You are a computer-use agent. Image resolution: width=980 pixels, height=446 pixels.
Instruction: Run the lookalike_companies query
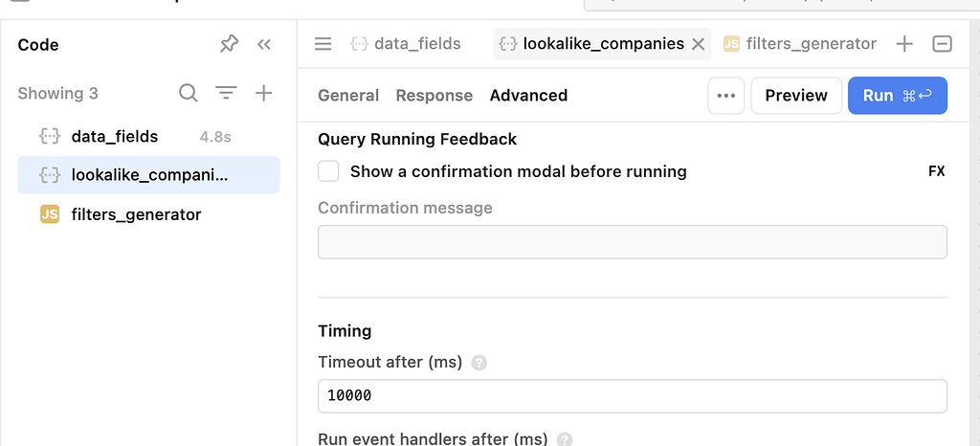pyautogui.click(x=897, y=96)
